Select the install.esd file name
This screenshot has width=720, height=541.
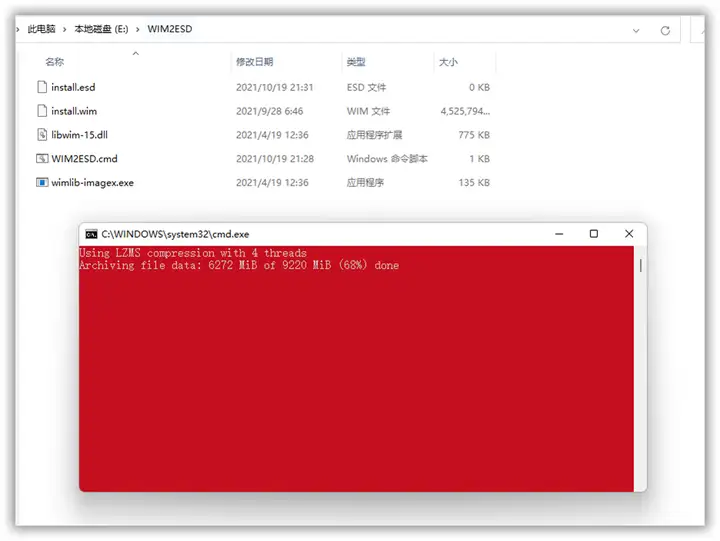coord(73,87)
